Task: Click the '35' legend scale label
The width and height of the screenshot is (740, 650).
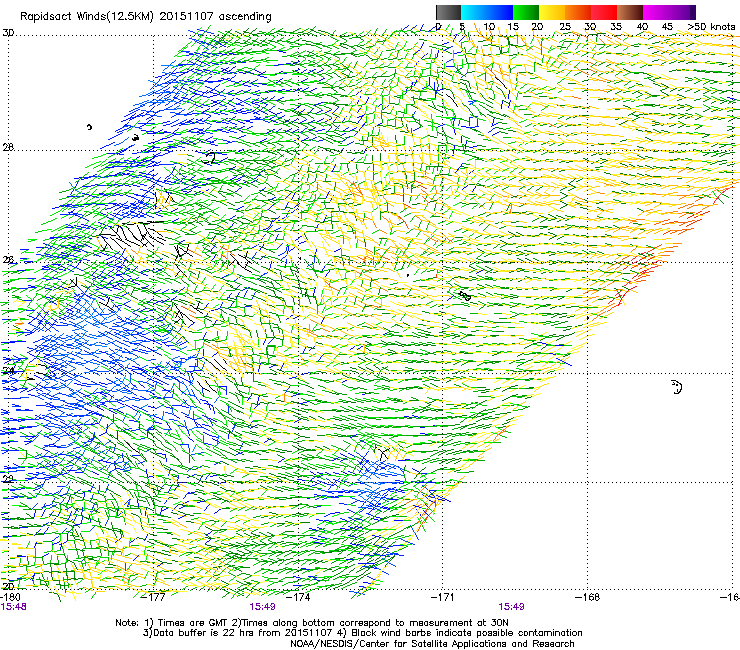Action: coord(616,27)
